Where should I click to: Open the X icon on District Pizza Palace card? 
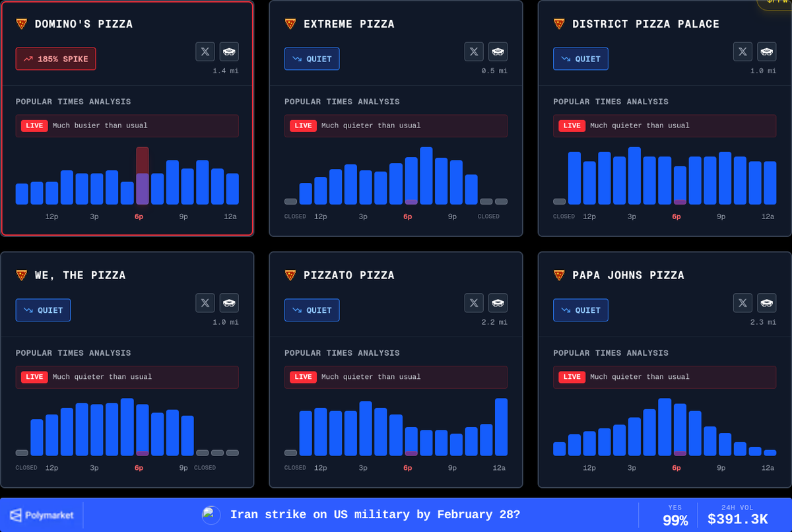click(742, 51)
